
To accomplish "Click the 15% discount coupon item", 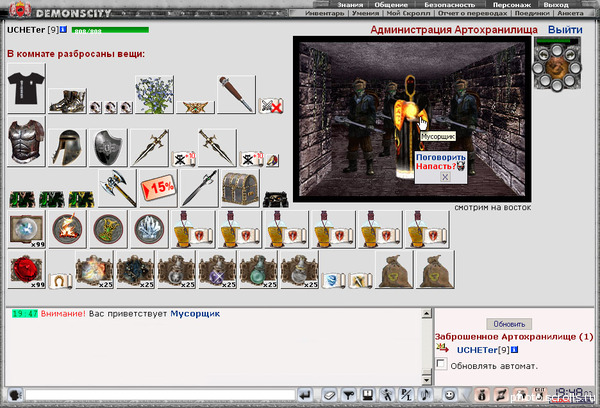I will pos(158,189).
